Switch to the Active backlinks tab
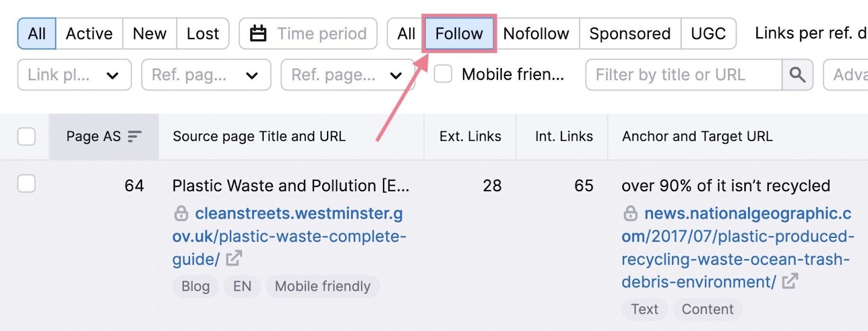 89,33
